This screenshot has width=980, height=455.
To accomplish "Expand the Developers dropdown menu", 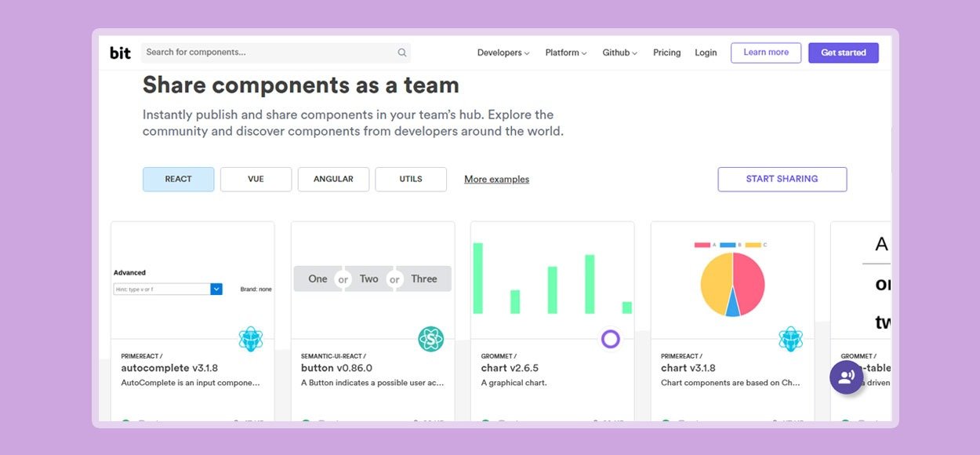I will 503,53.
